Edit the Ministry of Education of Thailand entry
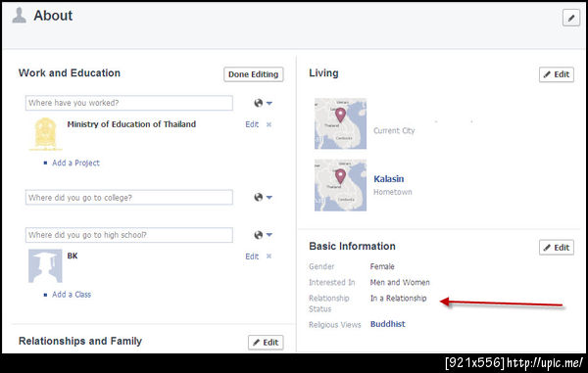 [252, 124]
